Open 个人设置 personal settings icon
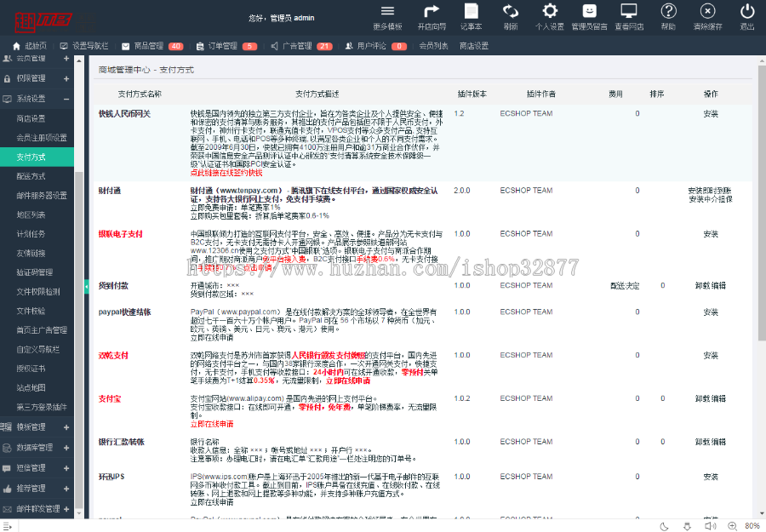 [550, 17]
